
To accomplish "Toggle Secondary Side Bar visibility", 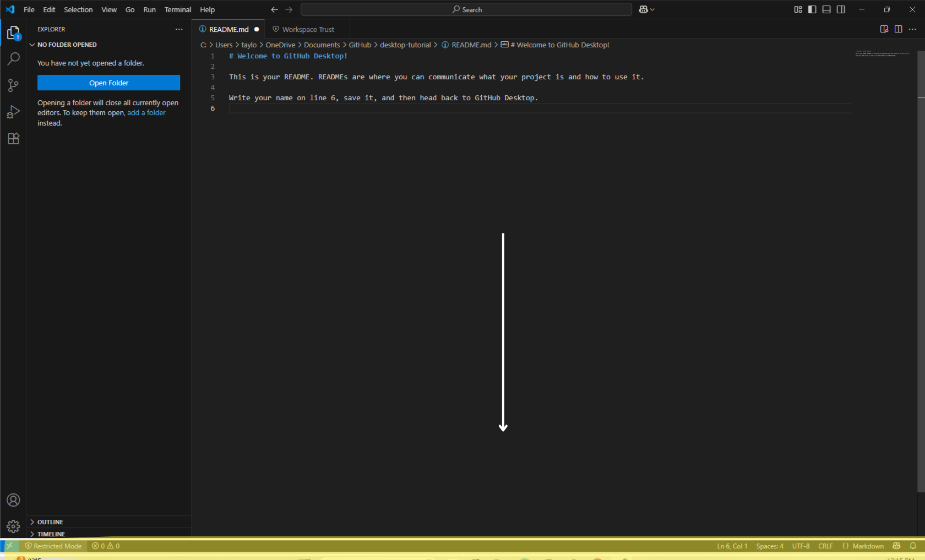I will click(x=841, y=9).
